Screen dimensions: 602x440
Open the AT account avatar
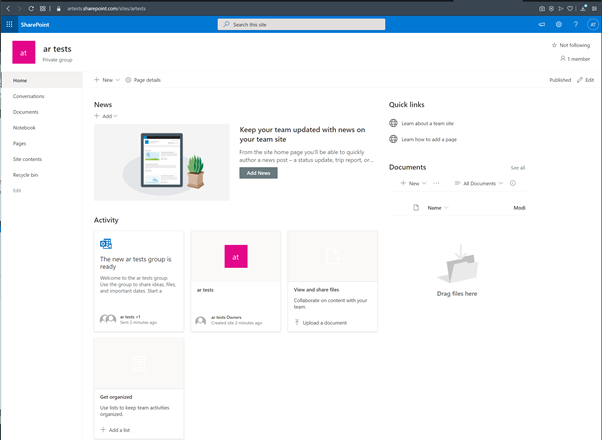coord(593,25)
